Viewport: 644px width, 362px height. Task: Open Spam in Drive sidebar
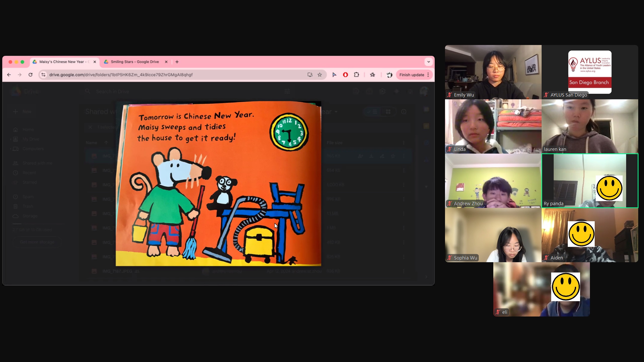[28, 197]
